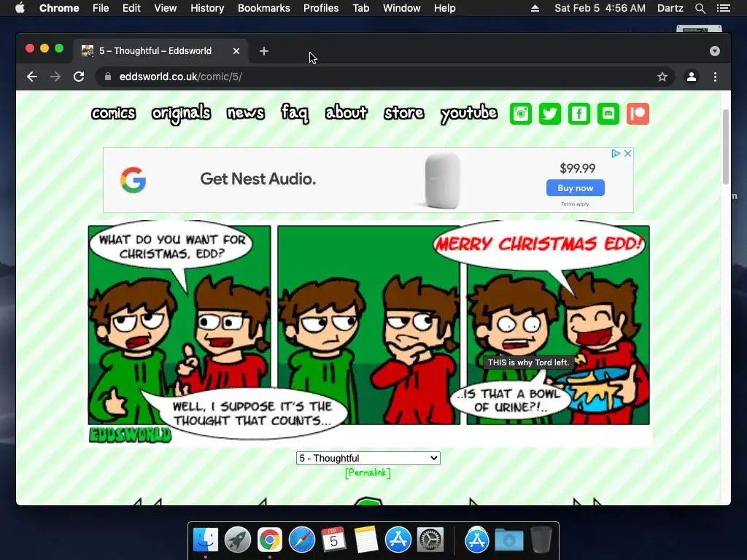The width and height of the screenshot is (747, 560).
Task: Click the page vertical scrollbar
Action: pyautogui.click(x=726, y=147)
